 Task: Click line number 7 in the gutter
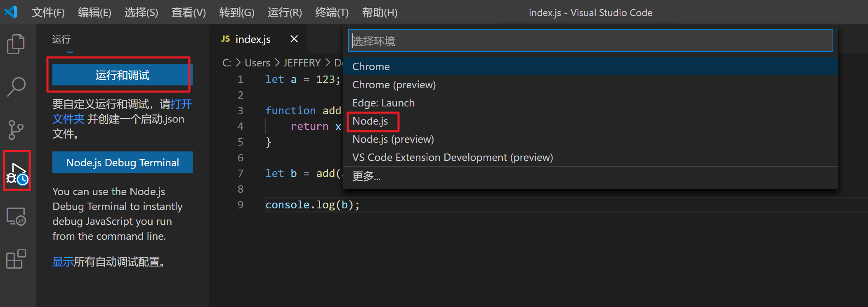click(x=241, y=173)
